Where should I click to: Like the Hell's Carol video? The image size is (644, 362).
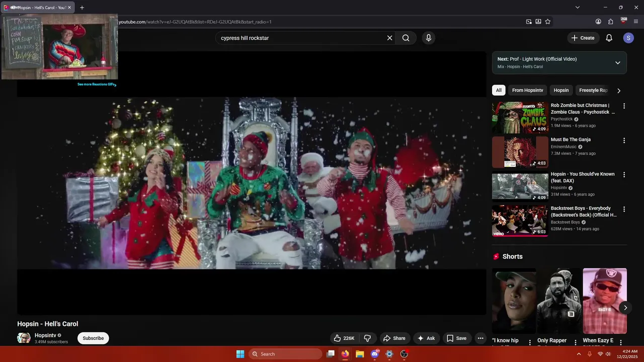(x=345, y=338)
